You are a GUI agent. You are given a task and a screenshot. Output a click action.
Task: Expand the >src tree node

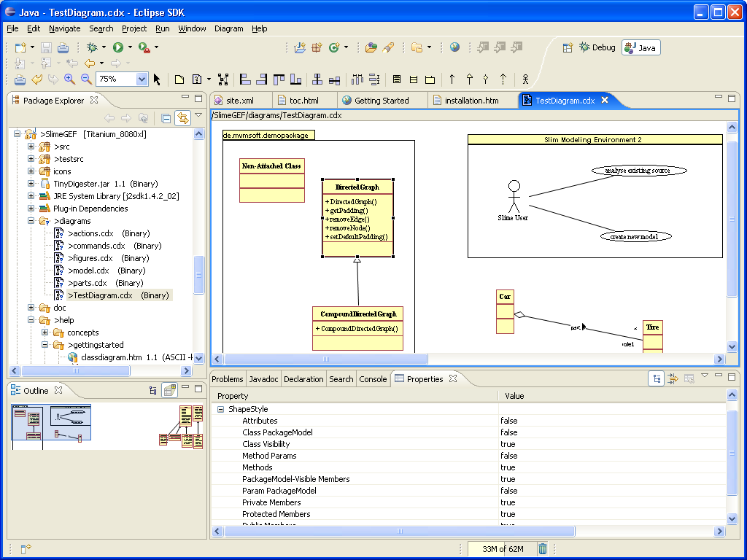(x=31, y=146)
